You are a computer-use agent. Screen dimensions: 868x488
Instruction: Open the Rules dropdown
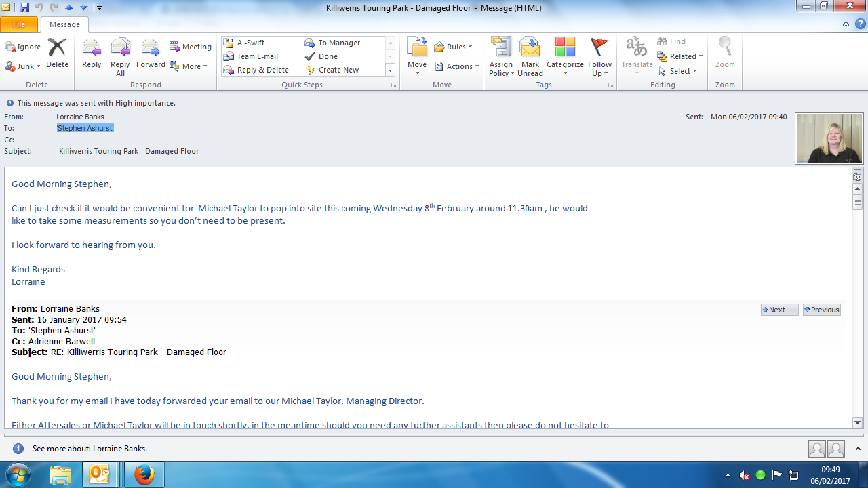tap(453, 47)
